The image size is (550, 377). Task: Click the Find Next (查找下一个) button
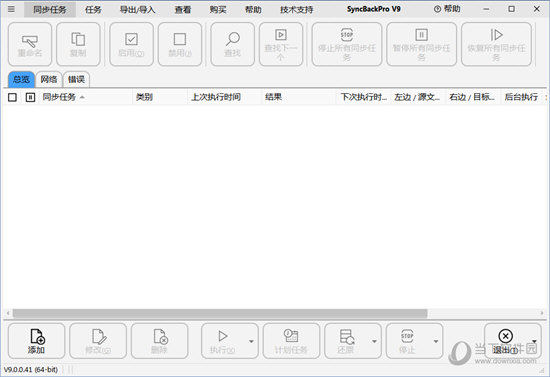coord(281,45)
